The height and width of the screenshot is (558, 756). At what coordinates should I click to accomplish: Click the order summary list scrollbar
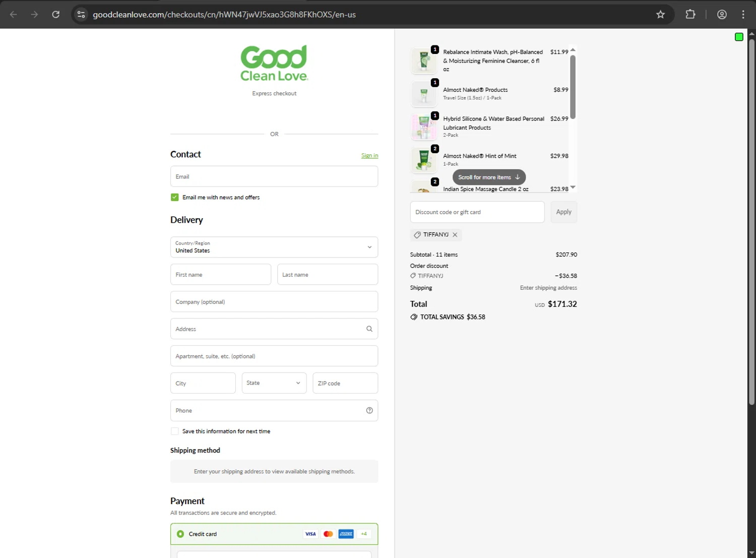pyautogui.click(x=573, y=87)
